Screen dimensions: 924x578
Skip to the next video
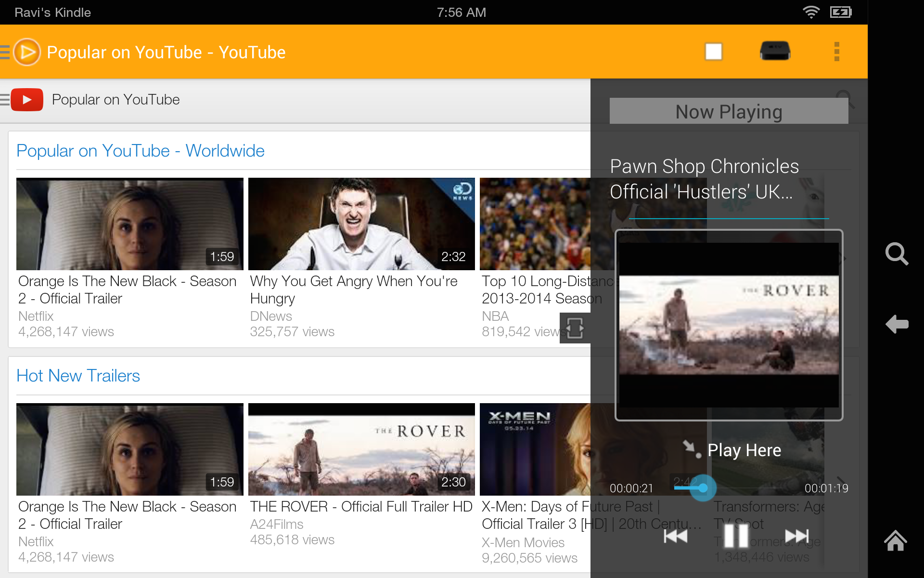(x=796, y=536)
